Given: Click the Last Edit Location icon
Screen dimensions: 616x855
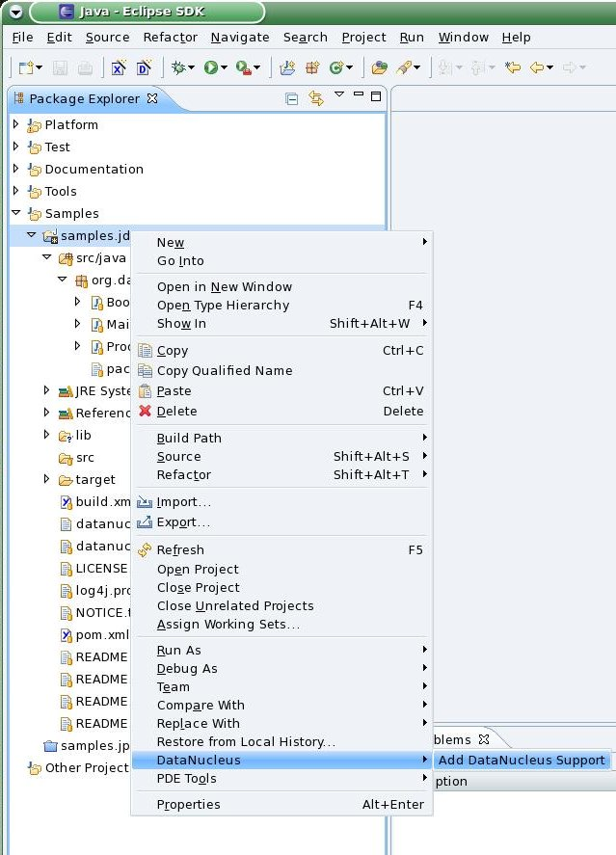Looking at the screenshot, I should coord(513,67).
